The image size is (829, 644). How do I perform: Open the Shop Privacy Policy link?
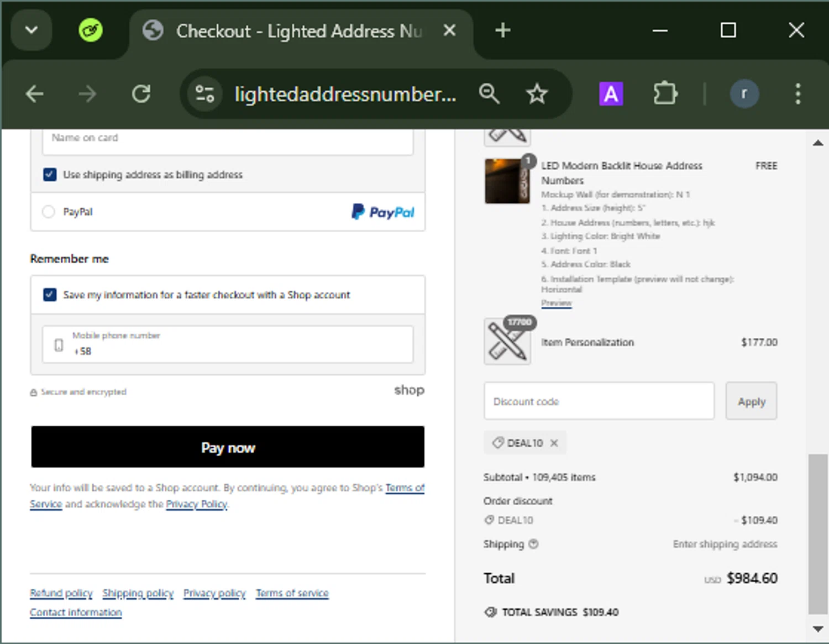197,504
